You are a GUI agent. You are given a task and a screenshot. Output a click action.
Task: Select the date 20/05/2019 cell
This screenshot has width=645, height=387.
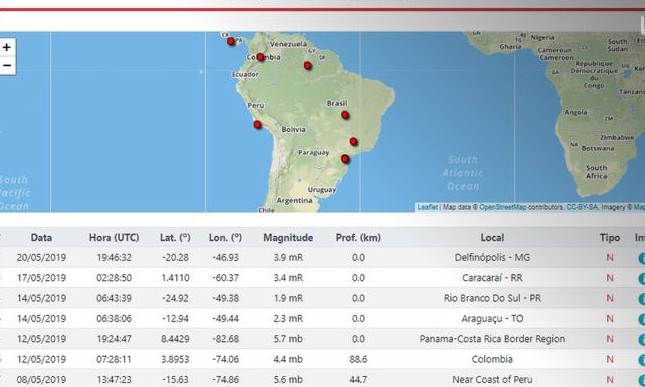pos(41,257)
